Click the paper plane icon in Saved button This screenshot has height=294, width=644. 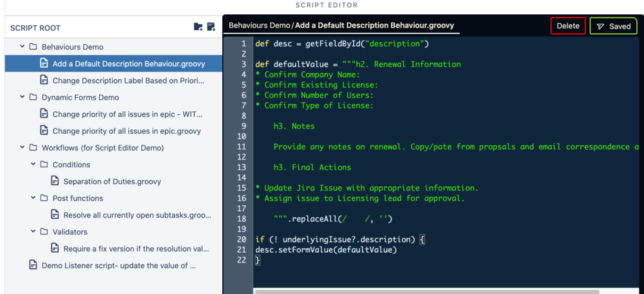click(x=600, y=26)
